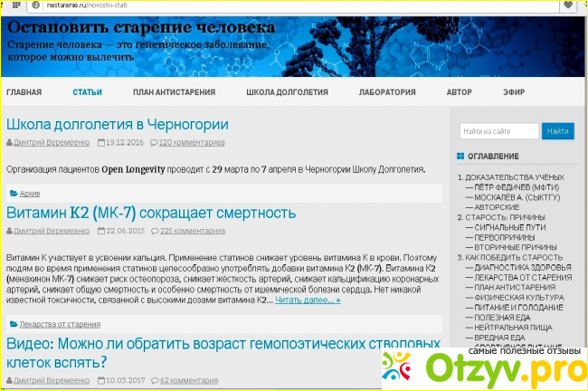Go to the ЛАБОРАТОРИЯ menu tab

tap(387, 92)
